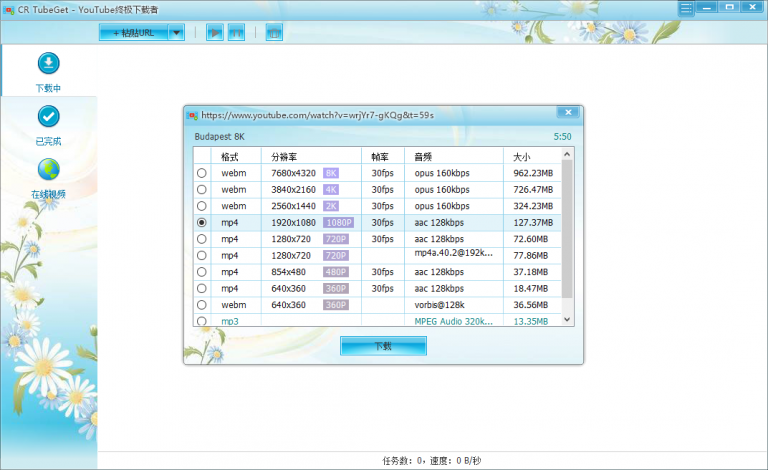Click the 962.23MB size cell
The image size is (768, 470).
click(x=533, y=173)
